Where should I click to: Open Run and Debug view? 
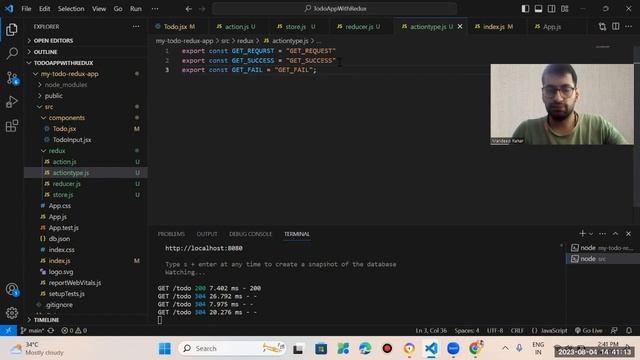click(12, 102)
